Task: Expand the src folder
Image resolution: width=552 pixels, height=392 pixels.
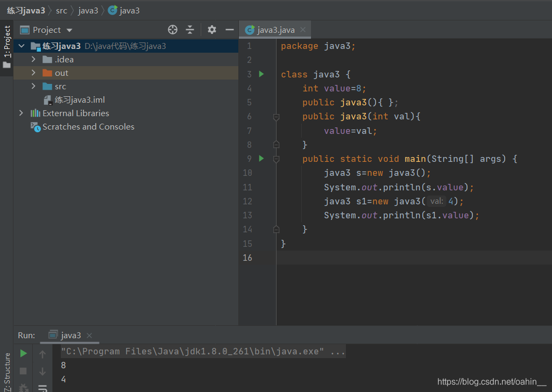Action: point(33,86)
